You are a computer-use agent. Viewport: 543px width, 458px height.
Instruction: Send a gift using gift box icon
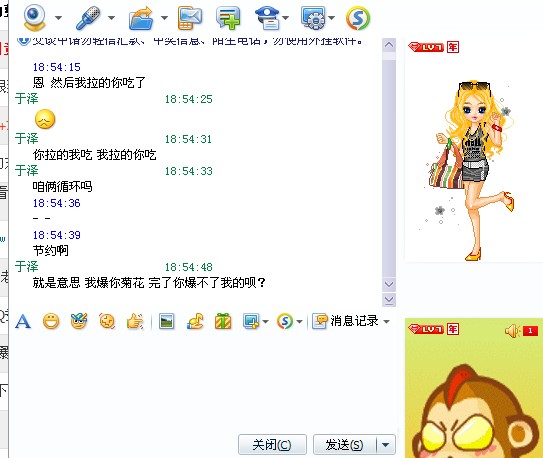(x=223, y=321)
